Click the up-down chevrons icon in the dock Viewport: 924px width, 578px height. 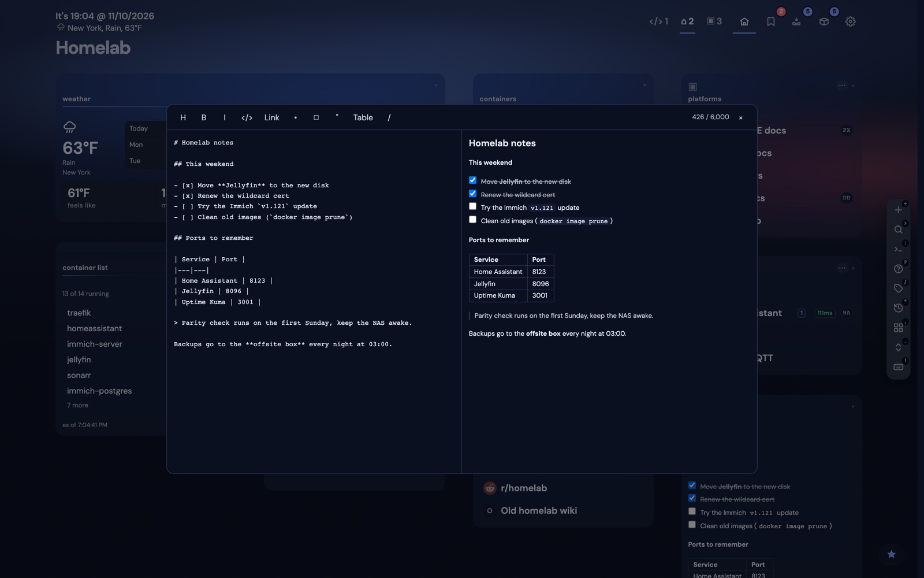point(899,347)
